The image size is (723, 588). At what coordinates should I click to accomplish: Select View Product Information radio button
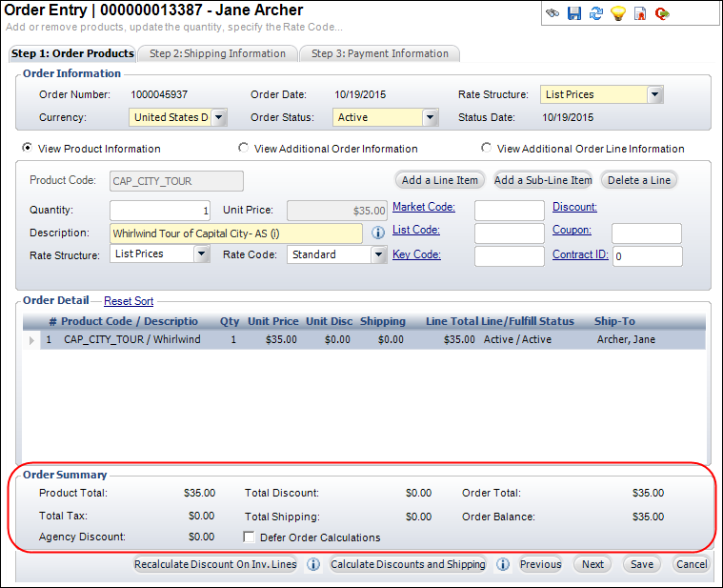[x=28, y=148]
